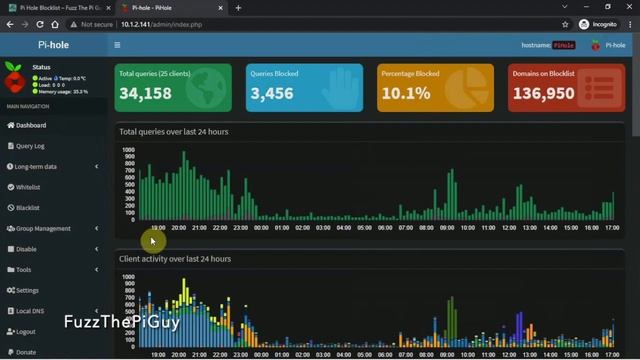This screenshot has height=360, width=640.
Task: Click the Settings gears icon
Action: point(11,290)
